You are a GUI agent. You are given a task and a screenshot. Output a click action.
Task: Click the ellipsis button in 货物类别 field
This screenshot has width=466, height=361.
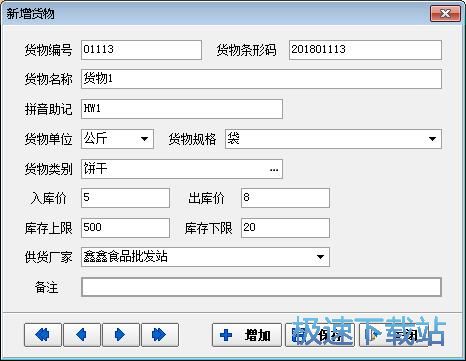click(274, 170)
